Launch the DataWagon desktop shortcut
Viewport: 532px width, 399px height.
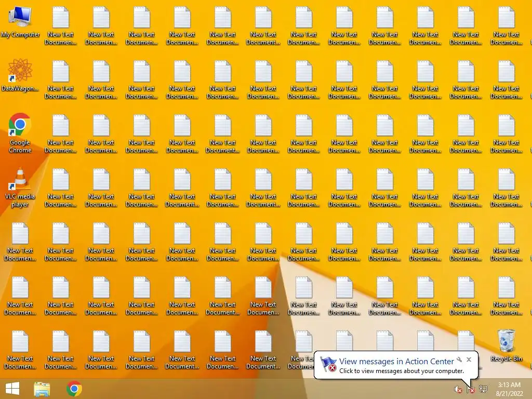(20, 75)
